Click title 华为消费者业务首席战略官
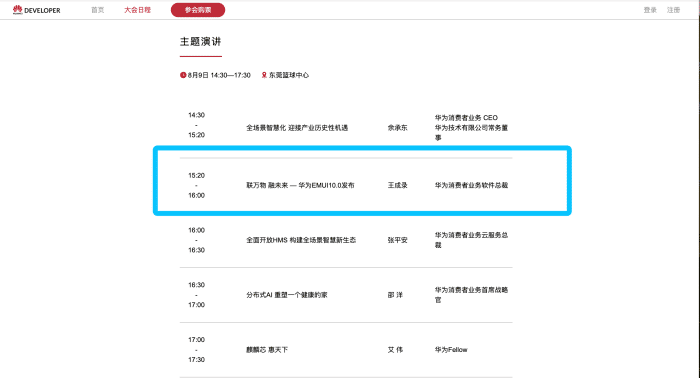Viewport: 700px width, 378px height. (x=471, y=295)
